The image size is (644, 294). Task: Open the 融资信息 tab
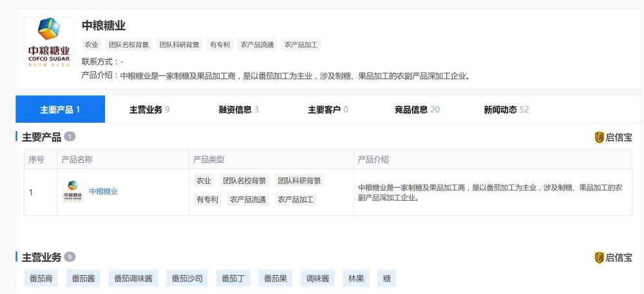pos(239,109)
